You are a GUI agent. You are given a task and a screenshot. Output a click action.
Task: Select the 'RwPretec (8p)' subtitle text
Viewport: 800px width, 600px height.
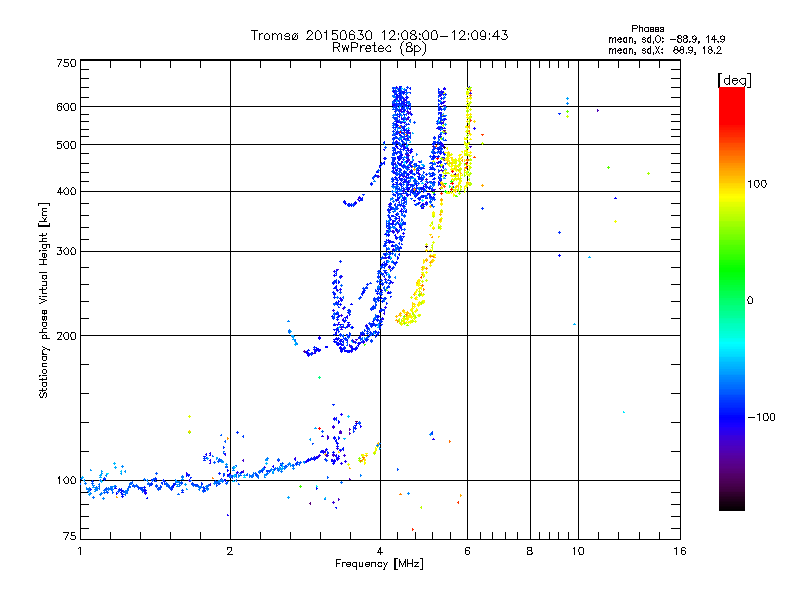pos(379,48)
